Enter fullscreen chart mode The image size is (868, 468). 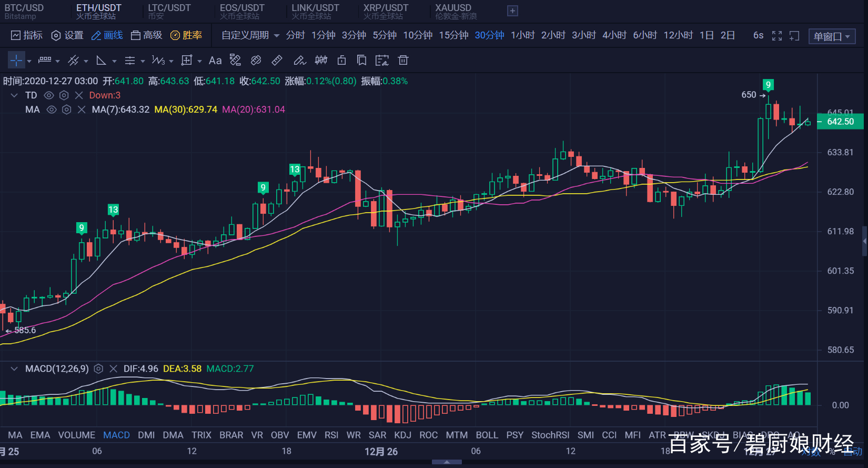pos(776,36)
